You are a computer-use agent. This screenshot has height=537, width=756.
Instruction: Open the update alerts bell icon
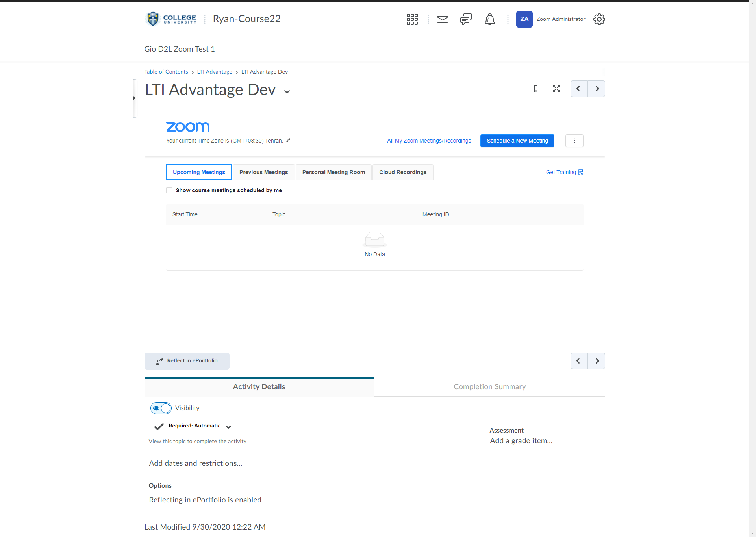tap(490, 19)
